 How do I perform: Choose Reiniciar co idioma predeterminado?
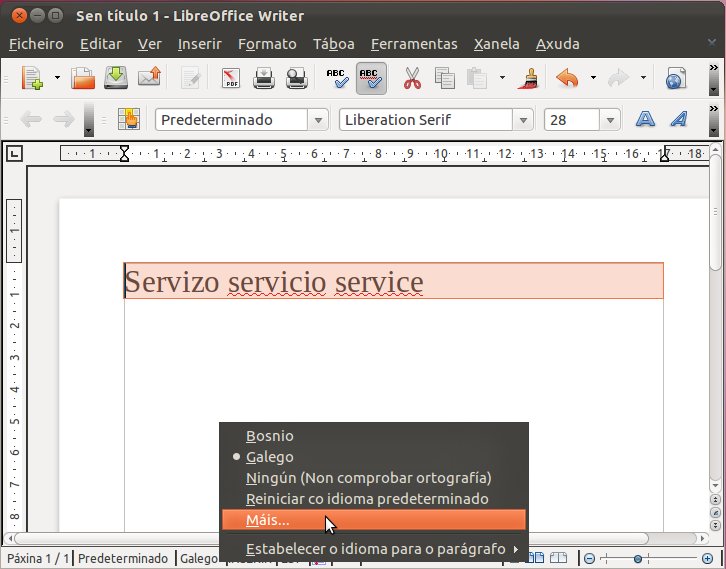click(374, 499)
